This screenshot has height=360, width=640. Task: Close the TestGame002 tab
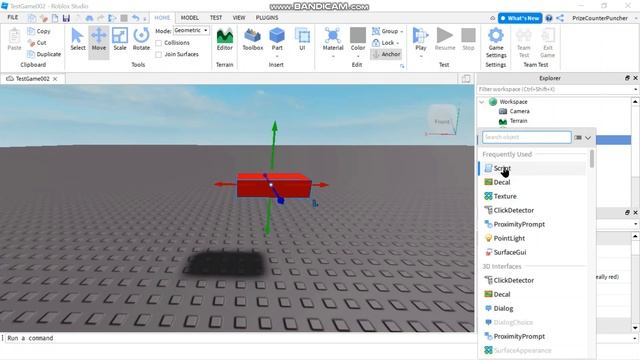(x=55, y=79)
